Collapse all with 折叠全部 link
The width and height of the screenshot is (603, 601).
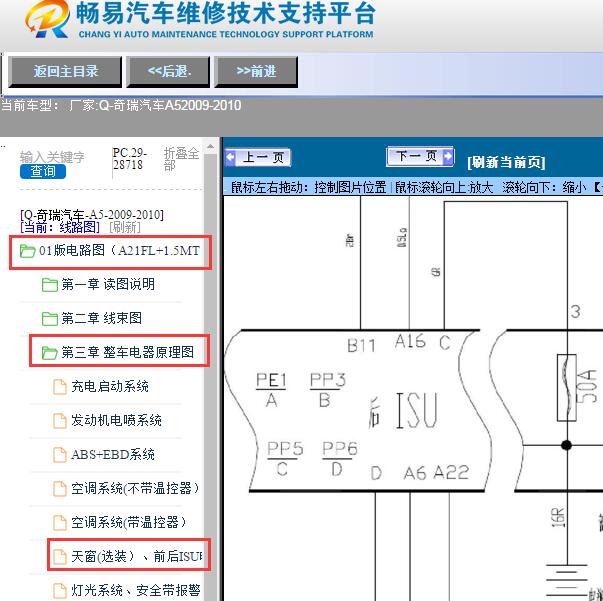click(181, 159)
